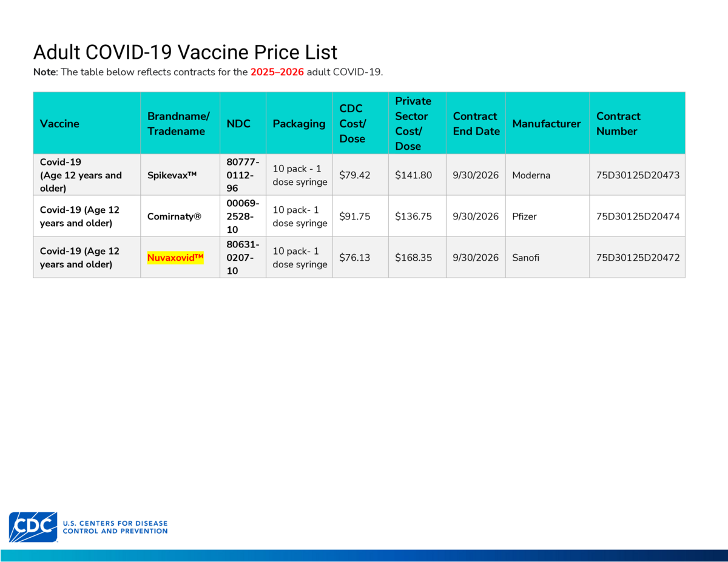
Task: Click the Contract End Date header
Action: pos(476,123)
